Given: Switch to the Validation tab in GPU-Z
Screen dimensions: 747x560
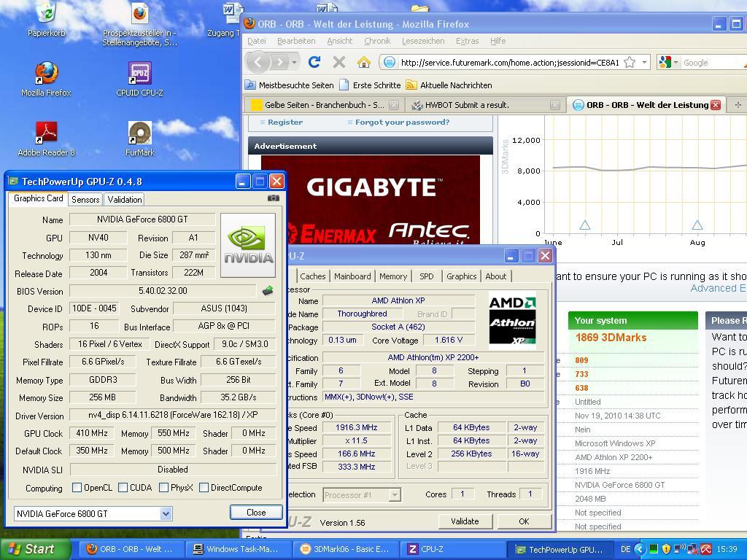Looking at the screenshot, I should point(124,200).
